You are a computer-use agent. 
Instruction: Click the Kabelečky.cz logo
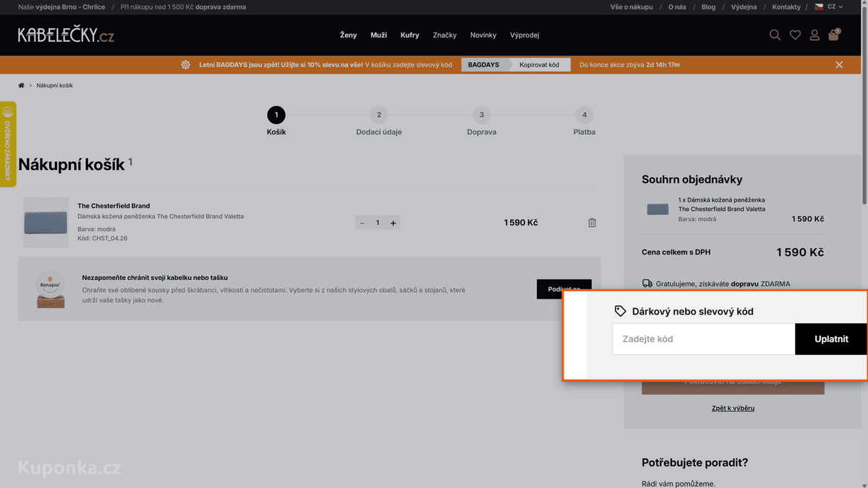[x=66, y=35]
